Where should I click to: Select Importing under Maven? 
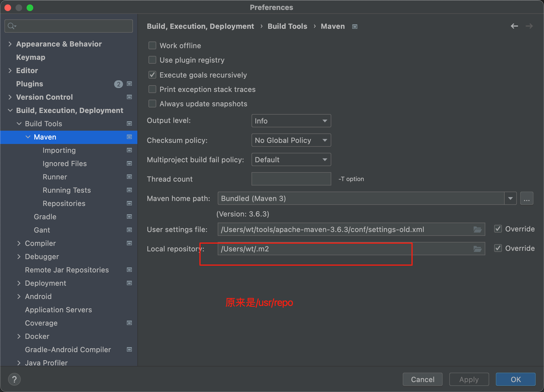59,150
